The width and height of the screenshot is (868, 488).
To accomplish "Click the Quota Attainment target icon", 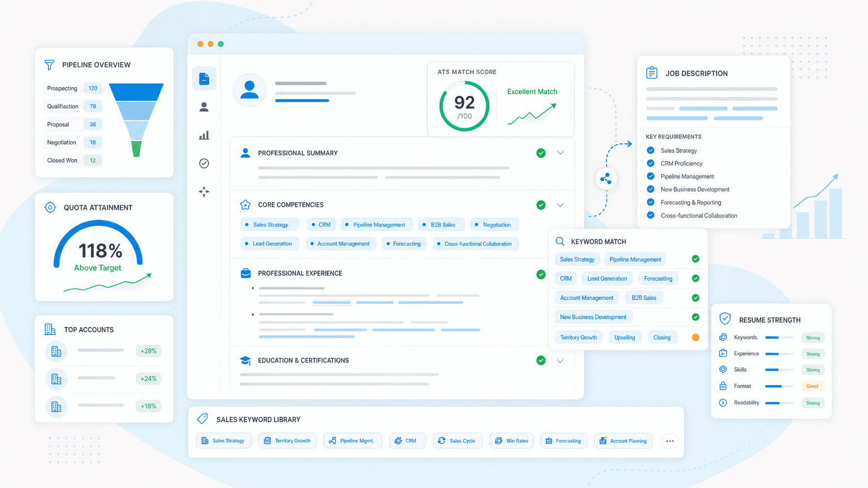I will (50, 207).
